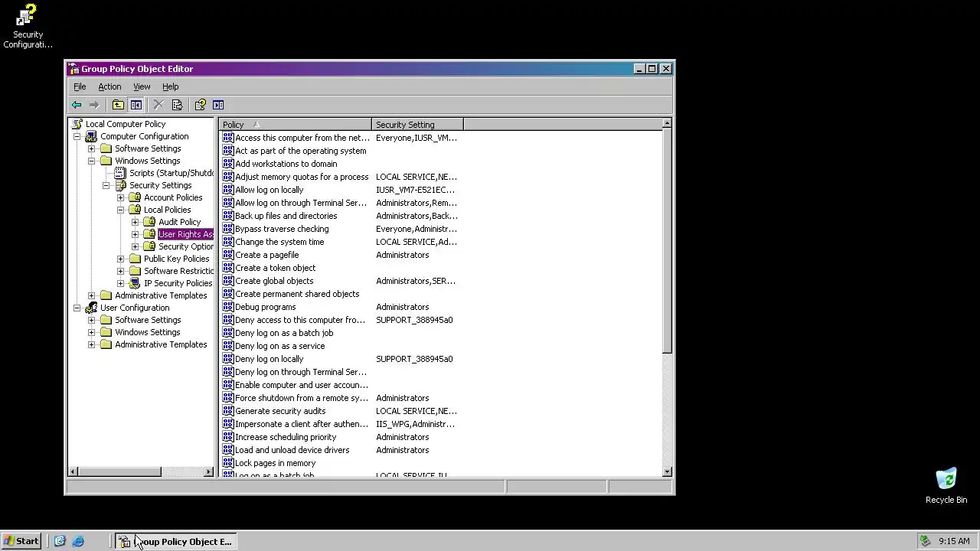Click the Help toolbar icon with question mark

pos(200,105)
